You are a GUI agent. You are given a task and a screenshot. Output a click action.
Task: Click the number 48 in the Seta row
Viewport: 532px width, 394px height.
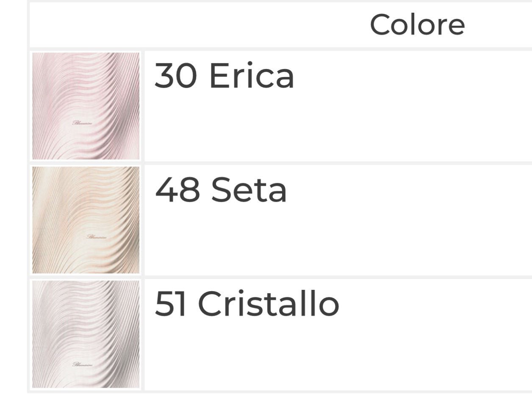[177, 190]
